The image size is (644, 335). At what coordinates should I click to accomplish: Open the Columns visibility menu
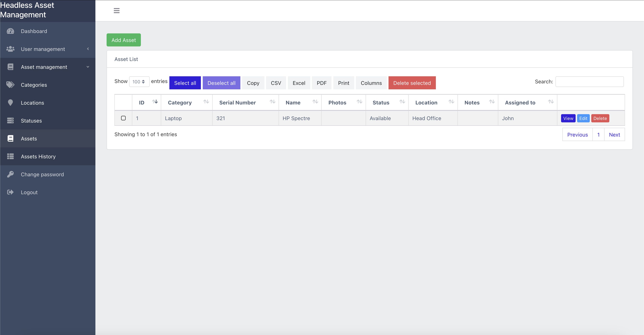[371, 83]
